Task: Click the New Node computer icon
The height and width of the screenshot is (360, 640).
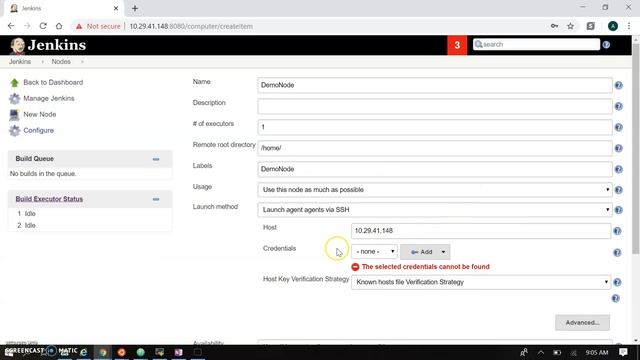Action: 14,115
